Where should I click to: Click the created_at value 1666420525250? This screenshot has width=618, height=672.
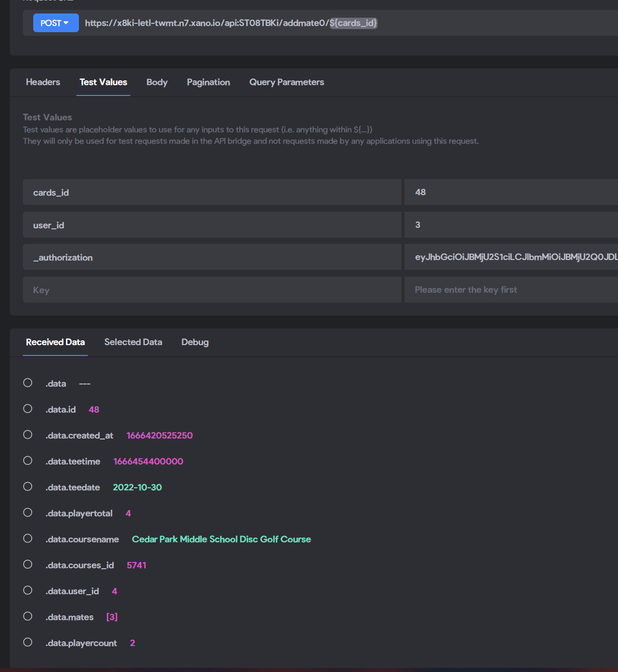[x=159, y=435]
